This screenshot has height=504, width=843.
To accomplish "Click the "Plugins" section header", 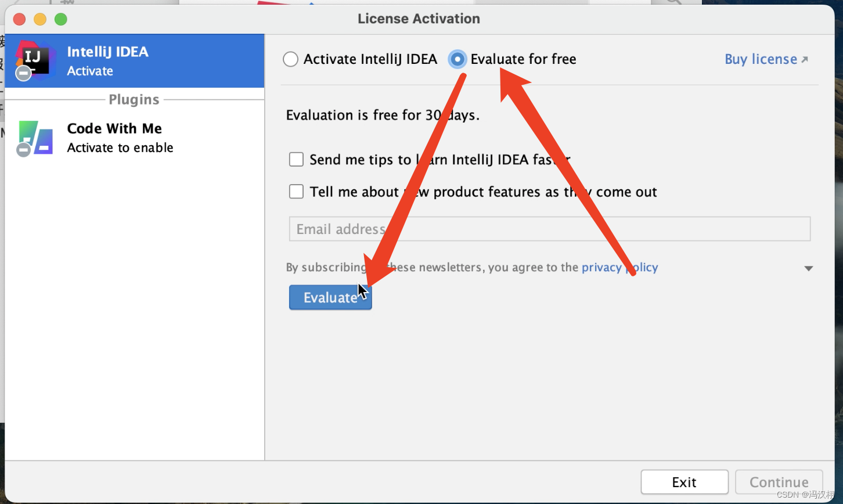I will tap(134, 100).
